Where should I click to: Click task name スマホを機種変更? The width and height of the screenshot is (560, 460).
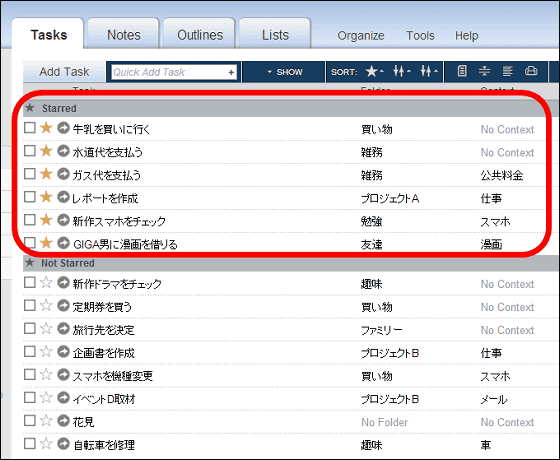coord(112,376)
